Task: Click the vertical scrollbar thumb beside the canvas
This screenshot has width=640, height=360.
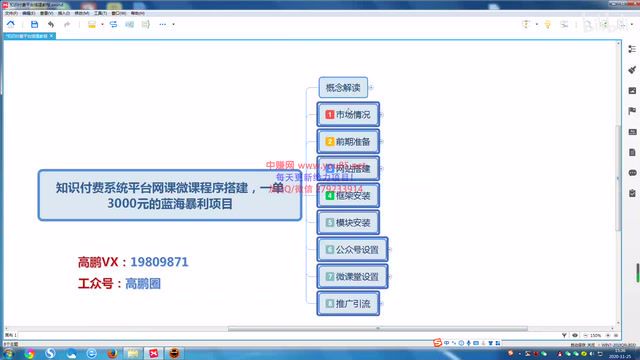Action: (x=618, y=178)
